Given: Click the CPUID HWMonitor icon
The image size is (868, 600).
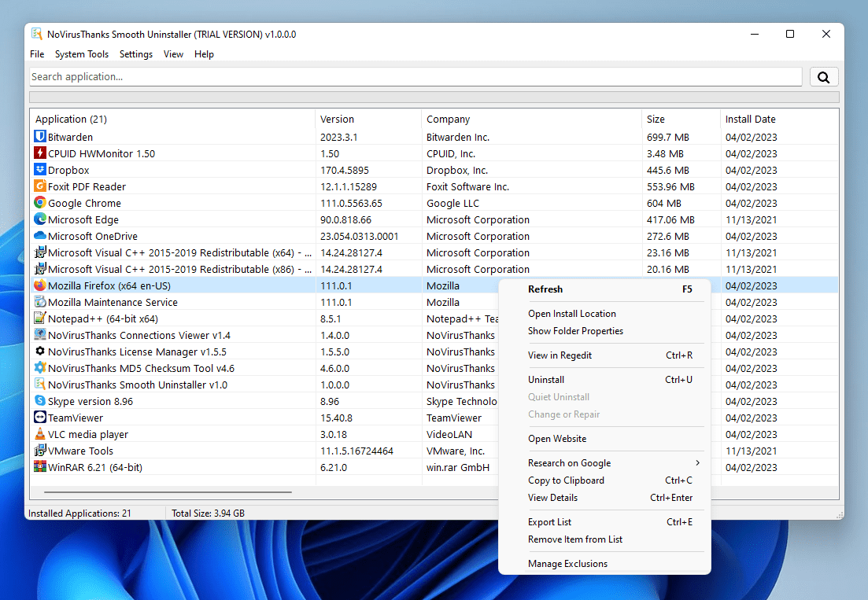Looking at the screenshot, I should [40, 153].
